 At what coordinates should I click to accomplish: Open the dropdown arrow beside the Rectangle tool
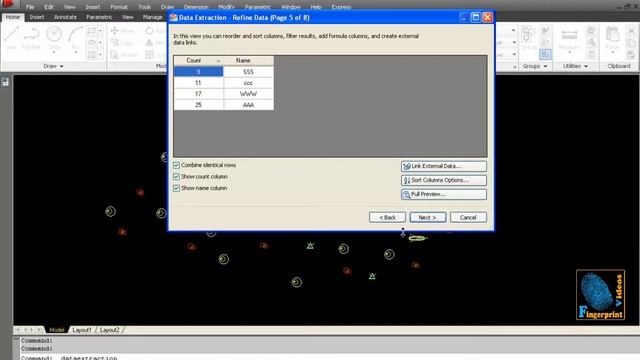tap(100, 31)
